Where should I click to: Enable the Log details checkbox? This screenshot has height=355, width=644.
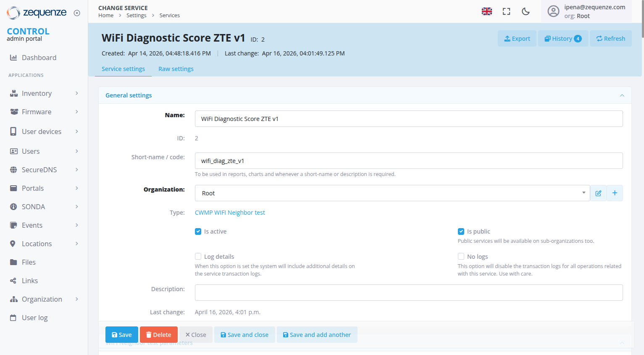[x=198, y=257]
